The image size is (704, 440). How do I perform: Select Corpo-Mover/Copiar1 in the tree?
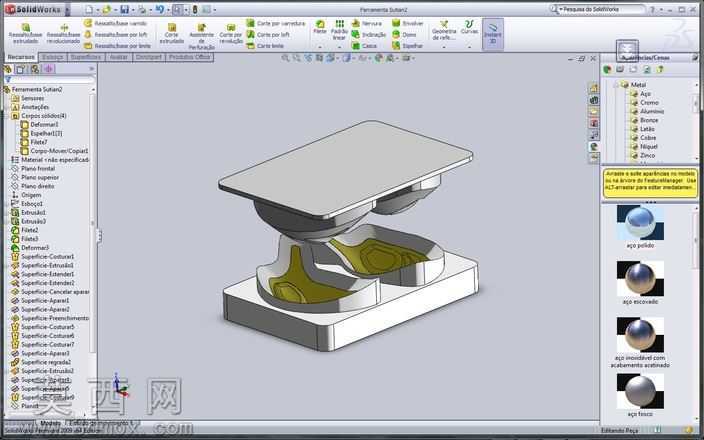coord(54,151)
